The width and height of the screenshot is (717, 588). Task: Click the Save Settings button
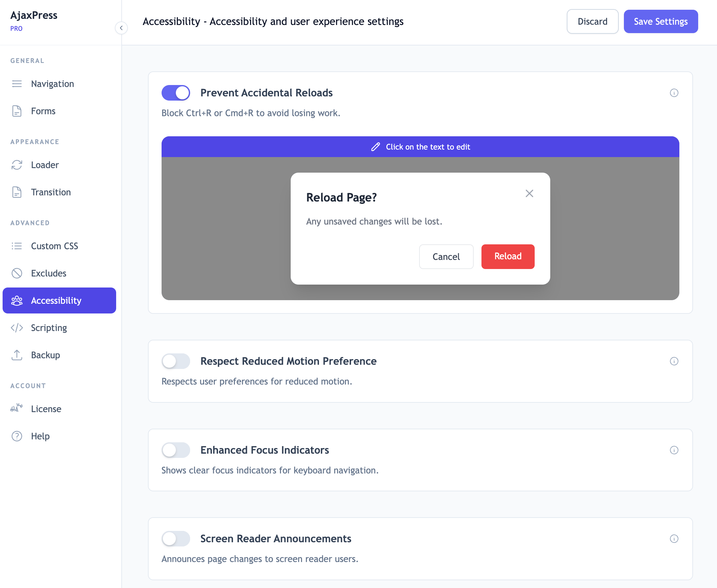click(661, 21)
